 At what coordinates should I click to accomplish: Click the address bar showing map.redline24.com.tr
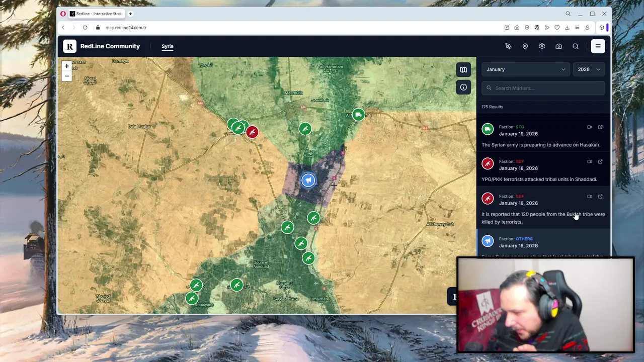[x=126, y=28]
